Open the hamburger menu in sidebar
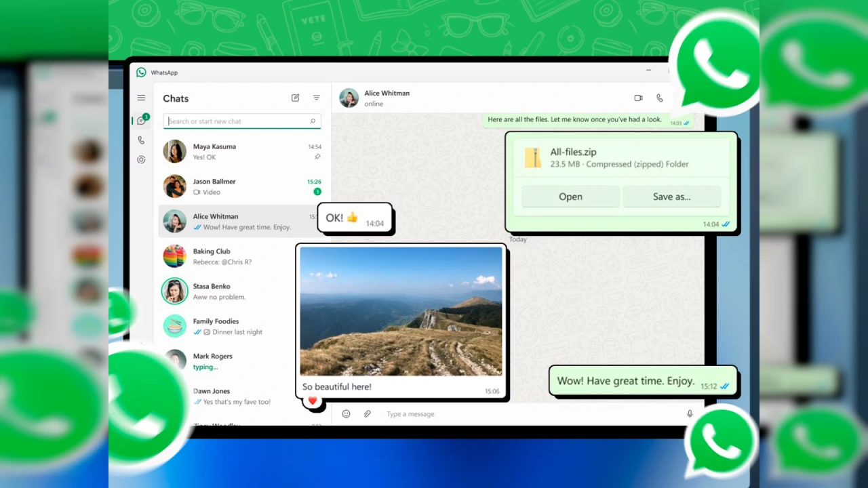The image size is (868, 488). pyautogui.click(x=141, y=98)
